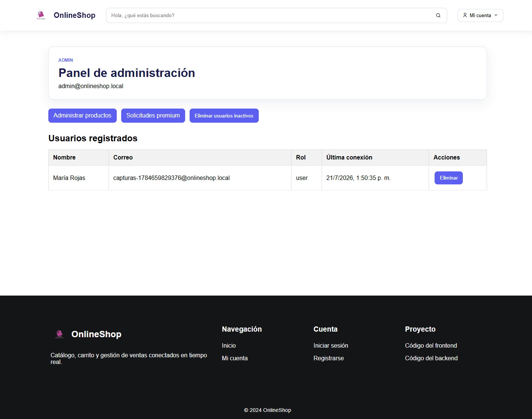This screenshot has height=419, width=532.
Task: Click the Cuenta footer heading
Action: pos(325,329)
